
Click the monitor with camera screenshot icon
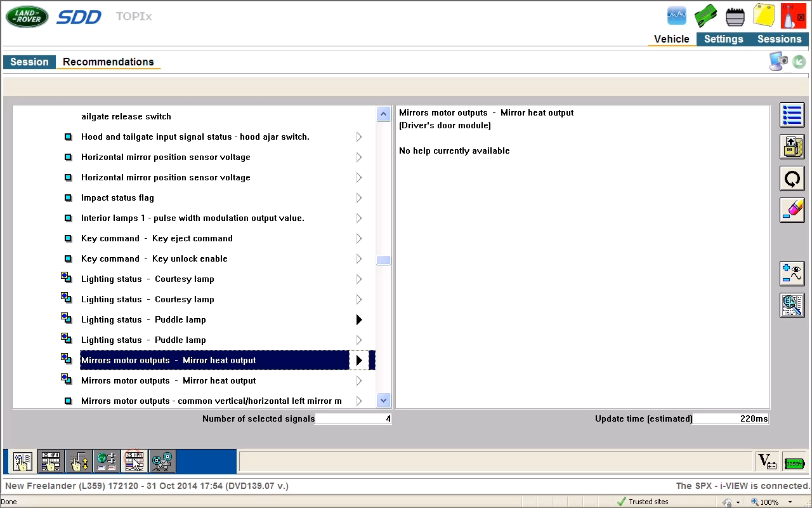point(778,62)
